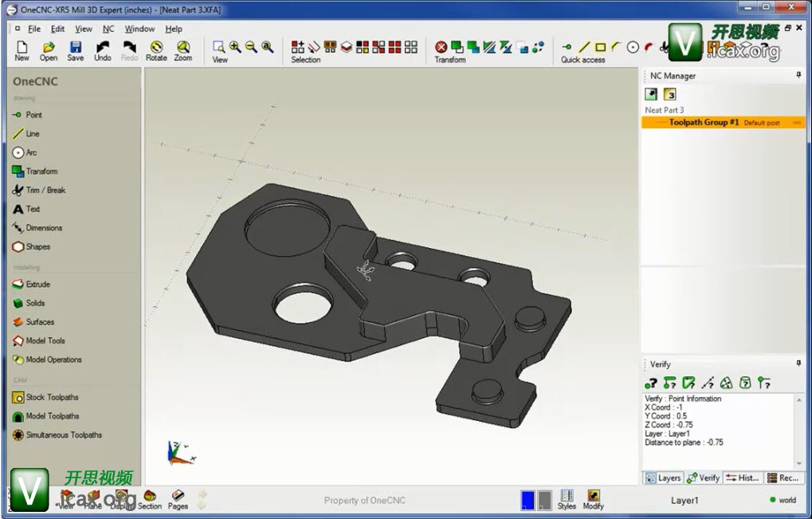Toggle the Verify panel pin
The image size is (812, 519).
tap(798, 364)
